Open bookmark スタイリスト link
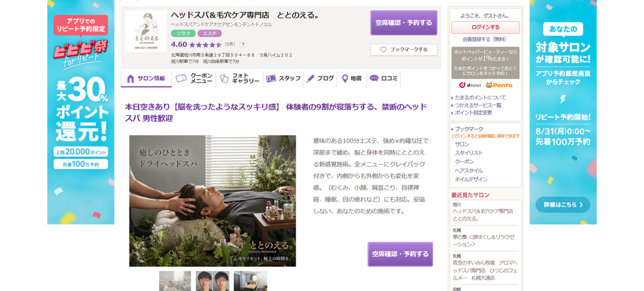 click(x=469, y=153)
